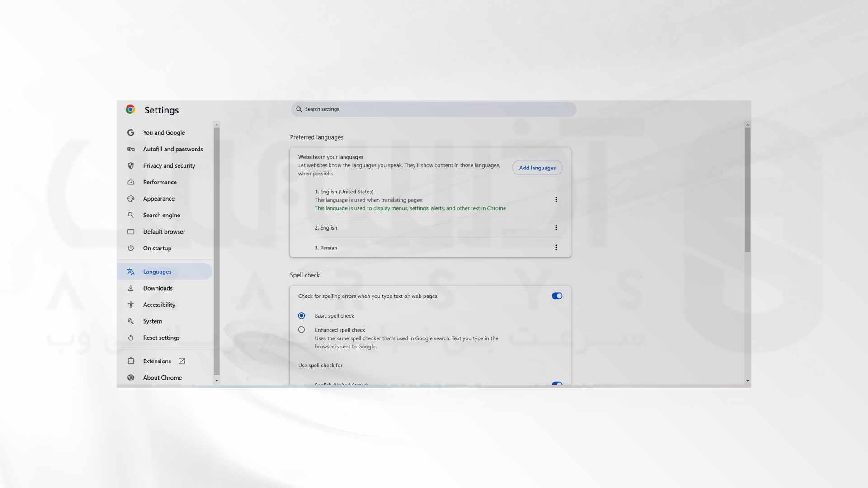Open Default browser settings
The height and width of the screenshot is (488, 868).
(x=165, y=231)
